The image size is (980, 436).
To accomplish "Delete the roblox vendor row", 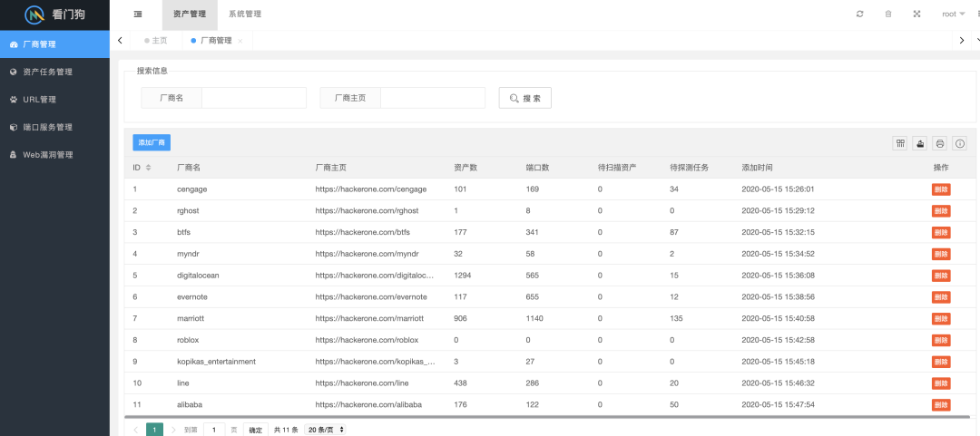I will pos(941,341).
